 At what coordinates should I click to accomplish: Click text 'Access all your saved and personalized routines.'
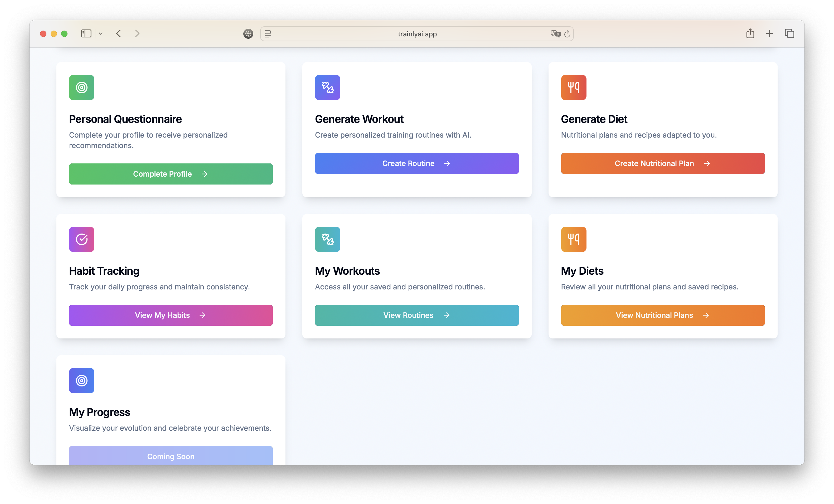point(400,287)
